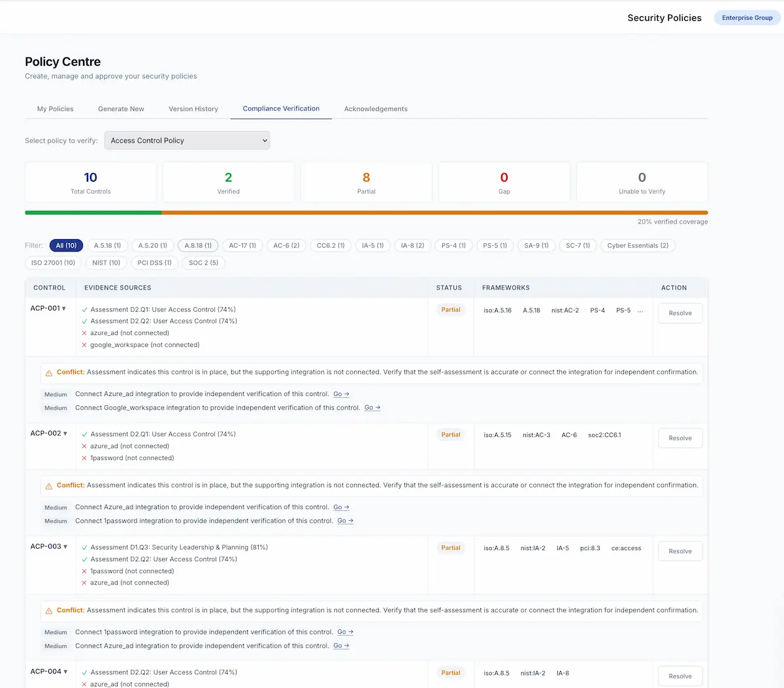Toggle the NIST filter pill
This screenshot has width=784, height=688.
(106, 262)
